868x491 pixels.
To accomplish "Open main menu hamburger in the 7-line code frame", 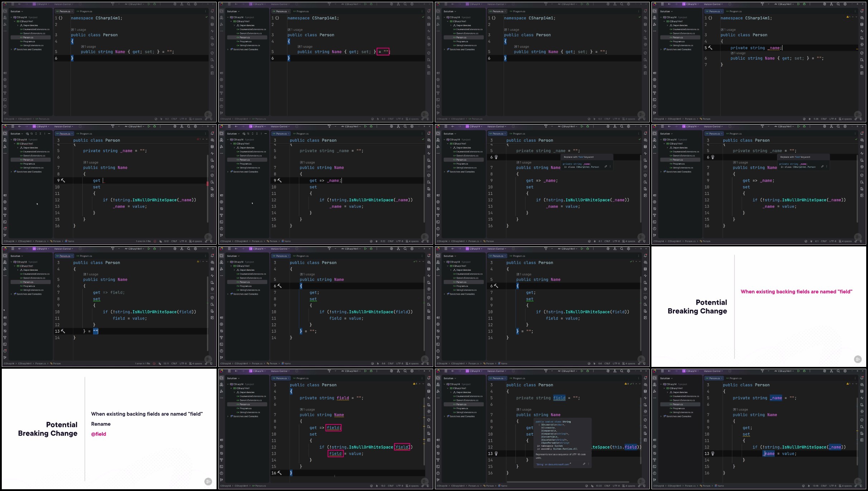I will 662,4.
